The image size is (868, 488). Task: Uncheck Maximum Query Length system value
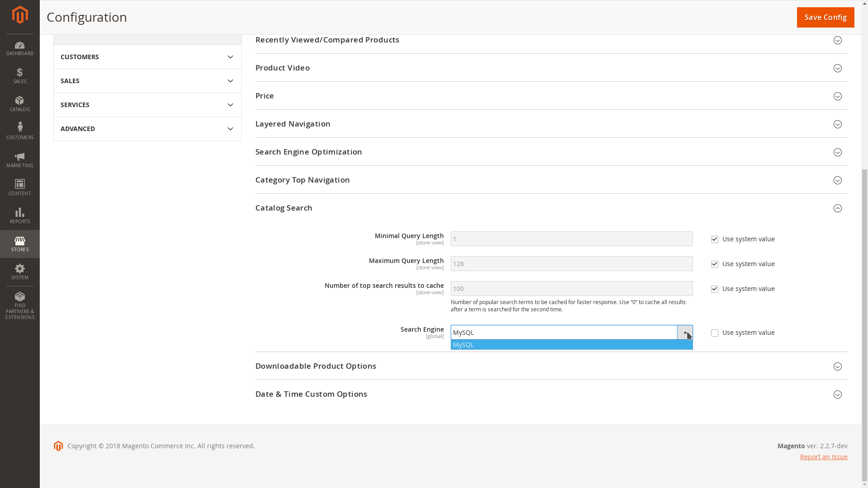[714, 264]
